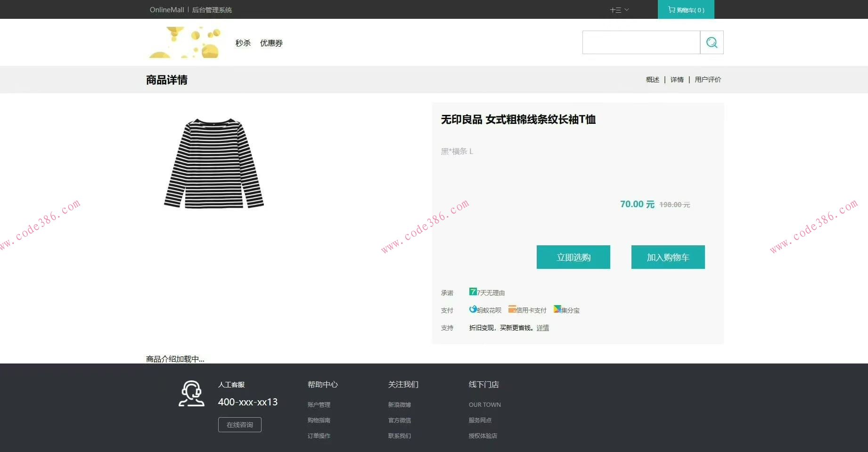This screenshot has height=452, width=868.
Task: Click the 立即选购 purchase button
Action: pyautogui.click(x=573, y=257)
